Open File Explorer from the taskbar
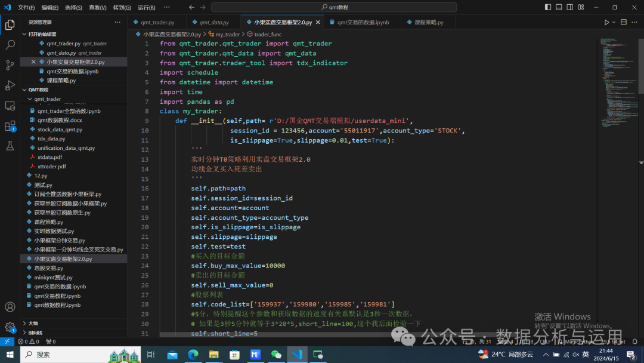Screen dimensions: 644x363 214,355
